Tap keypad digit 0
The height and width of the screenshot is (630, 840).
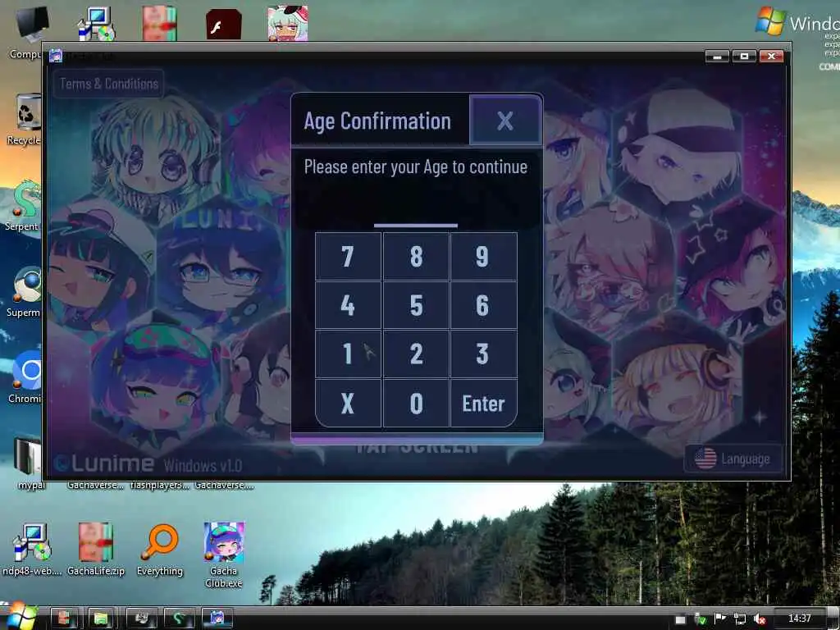click(416, 404)
